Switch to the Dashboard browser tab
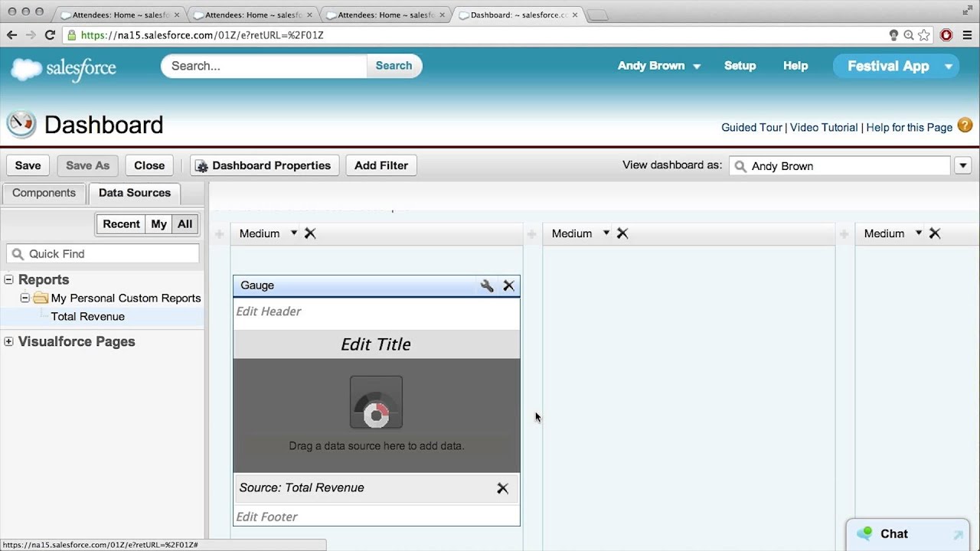The height and width of the screenshot is (551, 980). [518, 15]
